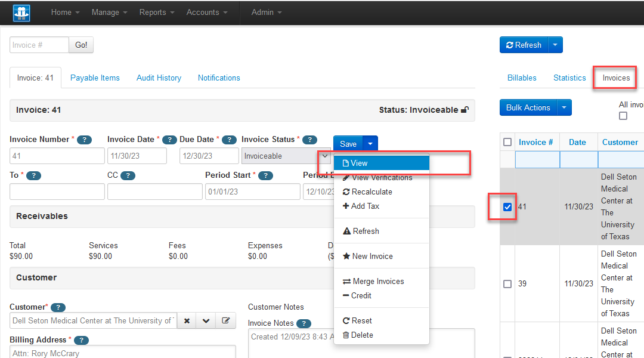Open the Accounts menu

(206, 13)
